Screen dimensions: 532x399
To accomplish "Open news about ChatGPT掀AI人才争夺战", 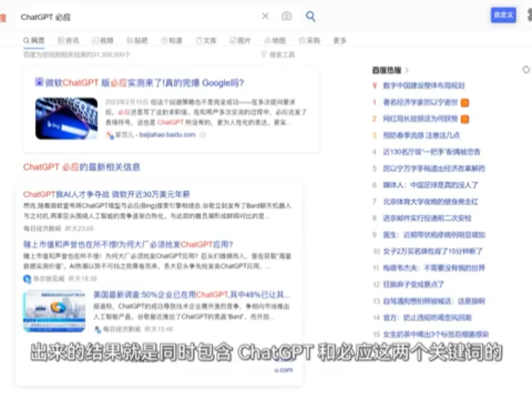I will pos(107,194).
